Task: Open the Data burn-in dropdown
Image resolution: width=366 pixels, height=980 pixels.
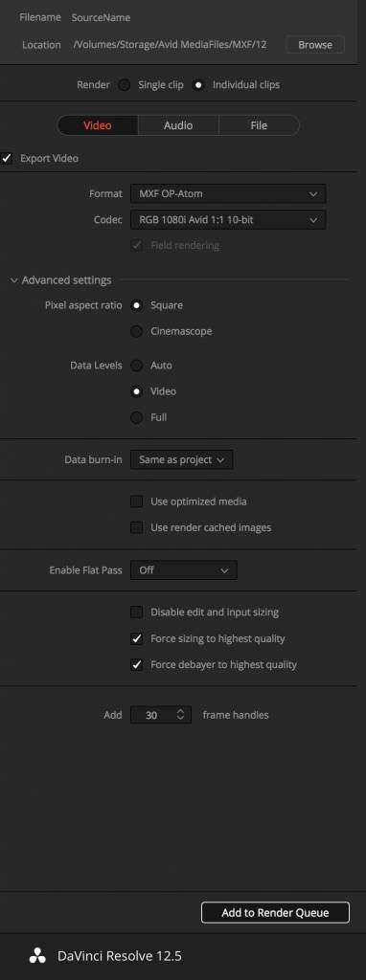Action: 181,460
